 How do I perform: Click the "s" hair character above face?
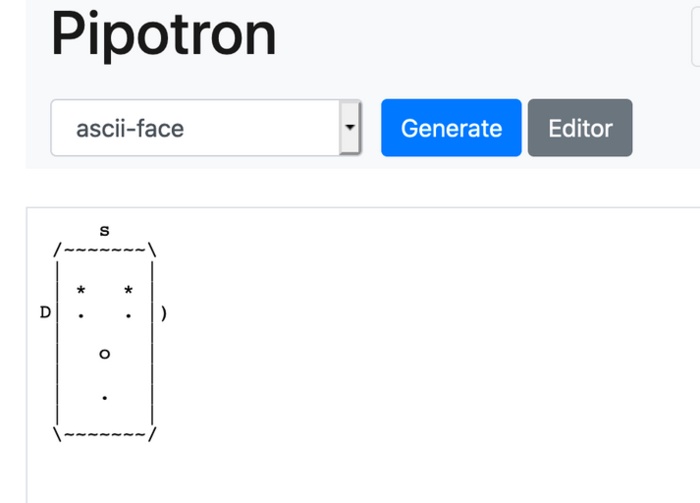104,231
